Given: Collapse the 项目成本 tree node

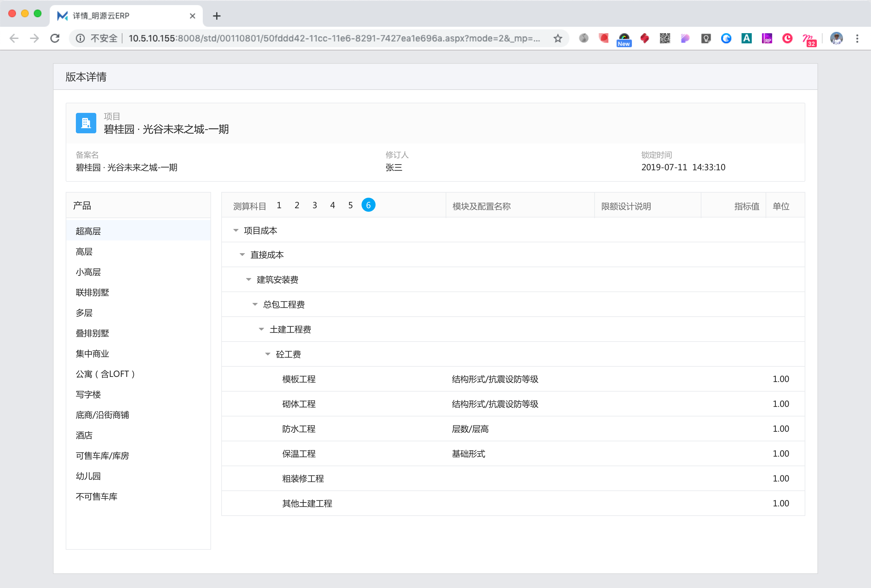Looking at the screenshot, I should pyautogui.click(x=236, y=231).
